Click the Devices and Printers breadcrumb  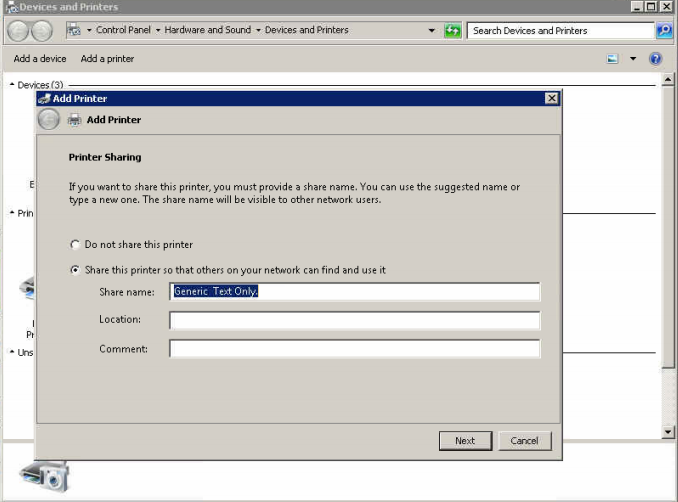point(307,30)
